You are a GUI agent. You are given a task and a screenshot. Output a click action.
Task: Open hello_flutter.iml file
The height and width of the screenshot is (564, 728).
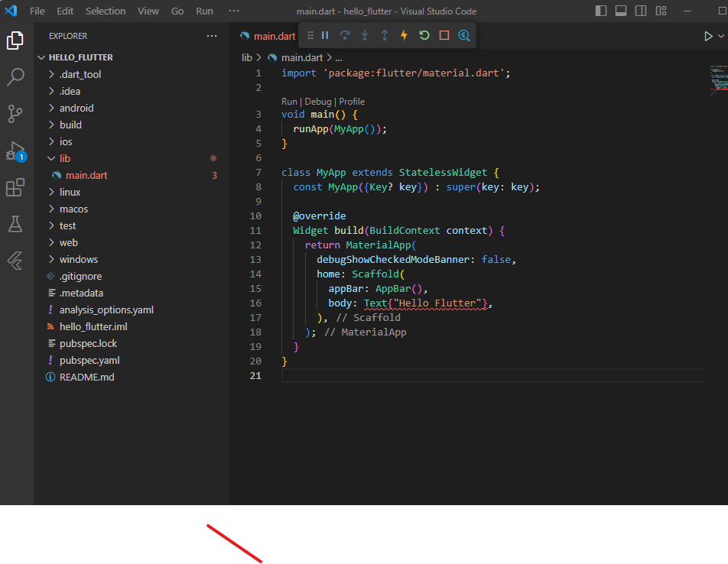pos(132,326)
